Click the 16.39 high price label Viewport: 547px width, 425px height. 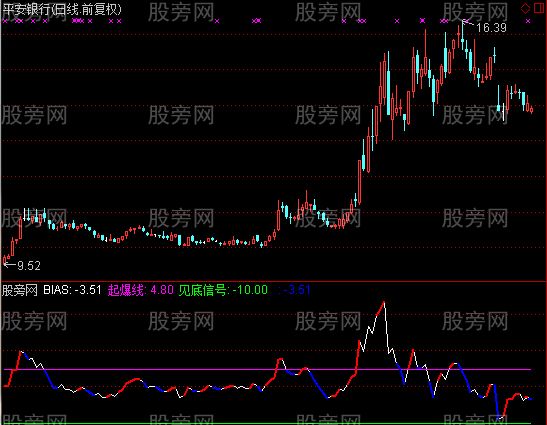pos(491,28)
